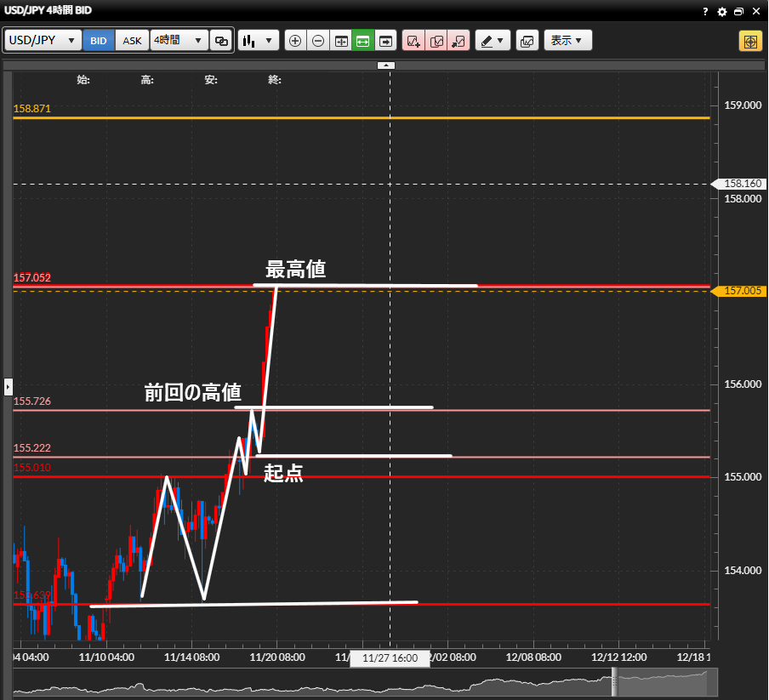The image size is (769, 700).
Task: Open the USD/JPY currency pair dropdown
Action: (43, 41)
